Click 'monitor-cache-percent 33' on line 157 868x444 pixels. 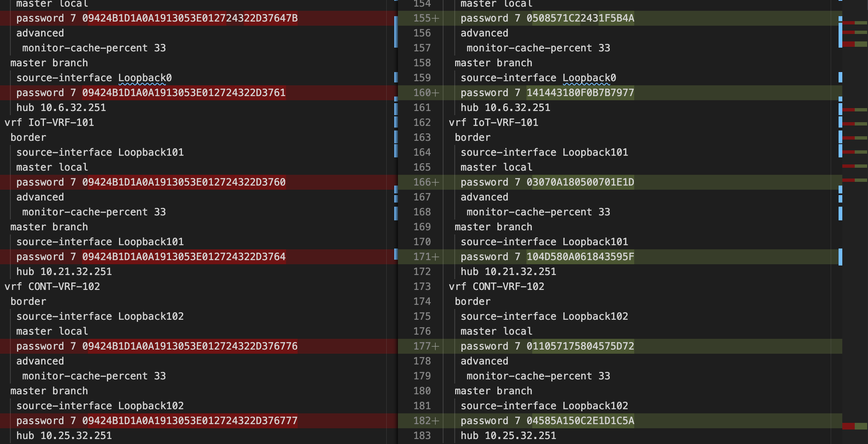pos(538,48)
